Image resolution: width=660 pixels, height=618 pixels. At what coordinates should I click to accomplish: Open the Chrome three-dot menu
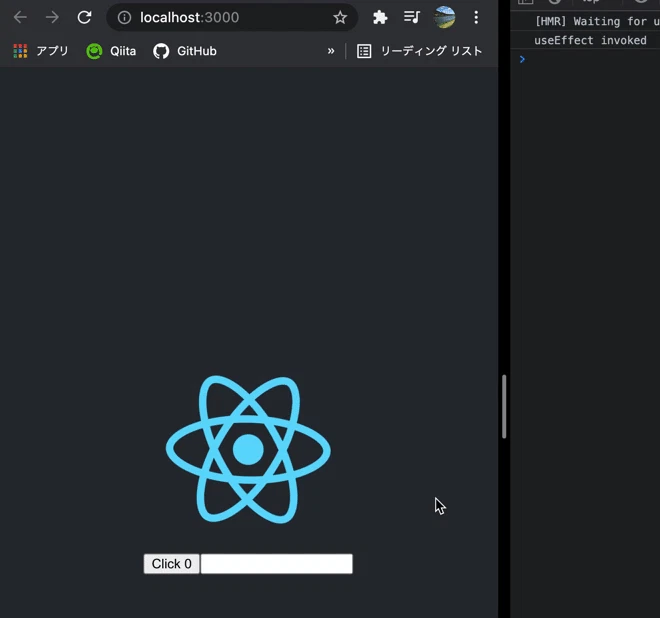click(x=476, y=17)
